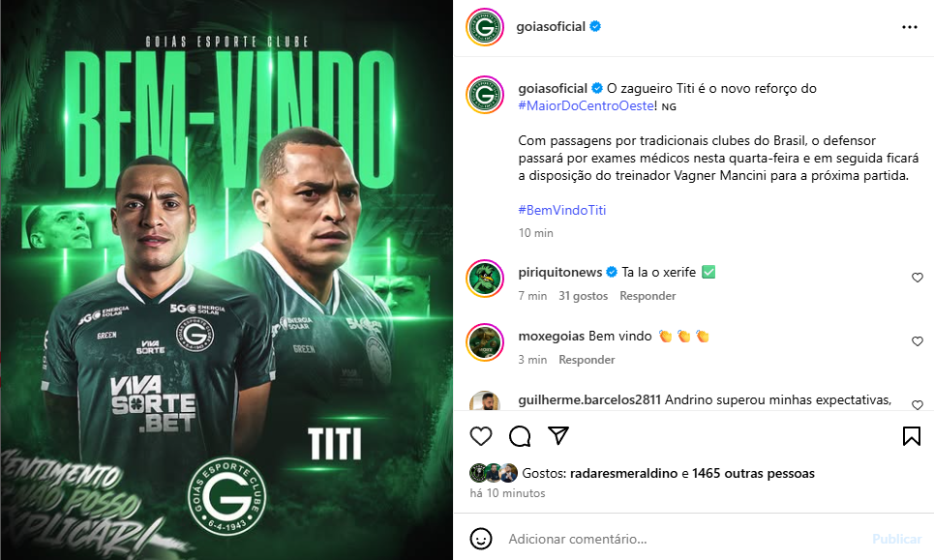Open the comment speech bubble icon
Image resolution: width=934 pixels, height=560 pixels.
tap(520, 436)
